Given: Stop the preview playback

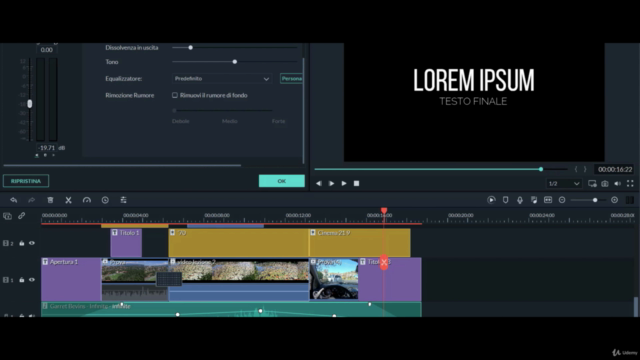Looking at the screenshot, I should click(356, 184).
